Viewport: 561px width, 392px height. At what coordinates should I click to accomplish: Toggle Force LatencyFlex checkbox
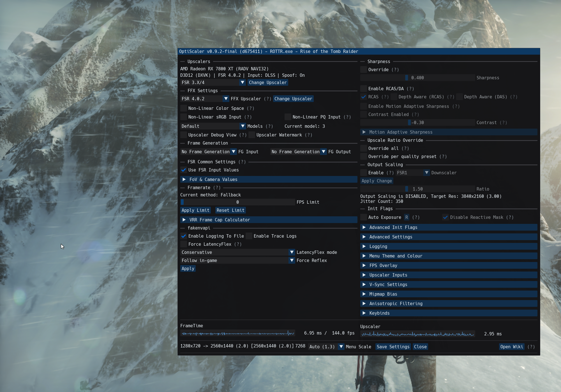pos(184,244)
